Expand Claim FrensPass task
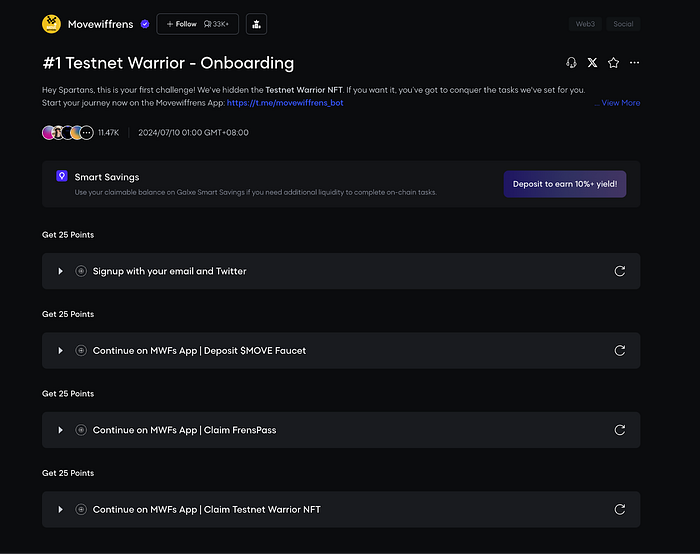 point(60,430)
